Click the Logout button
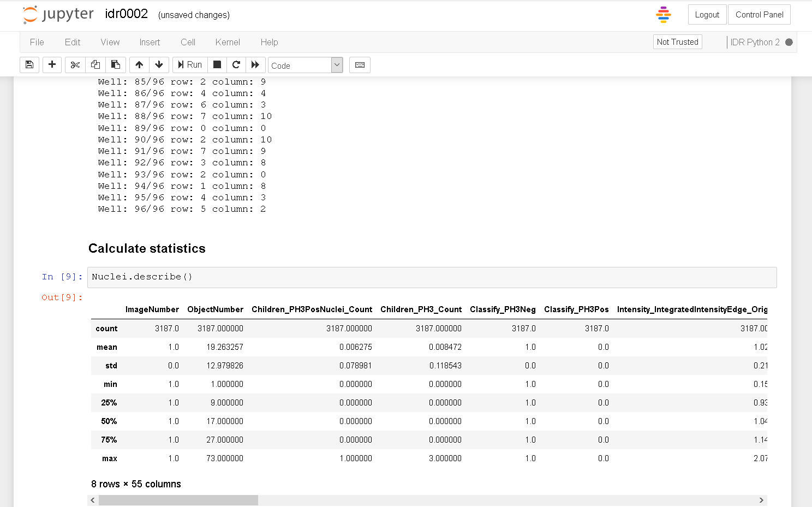 point(707,15)
